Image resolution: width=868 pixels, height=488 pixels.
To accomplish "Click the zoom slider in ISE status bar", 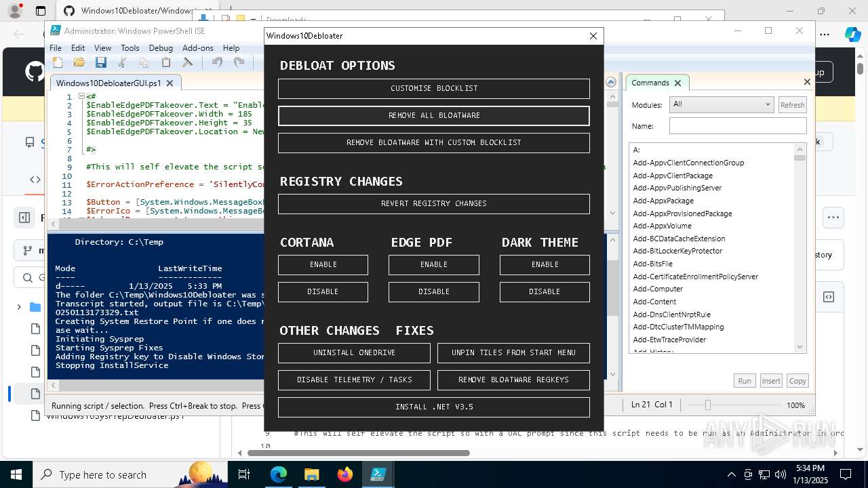I will (707, 405).
